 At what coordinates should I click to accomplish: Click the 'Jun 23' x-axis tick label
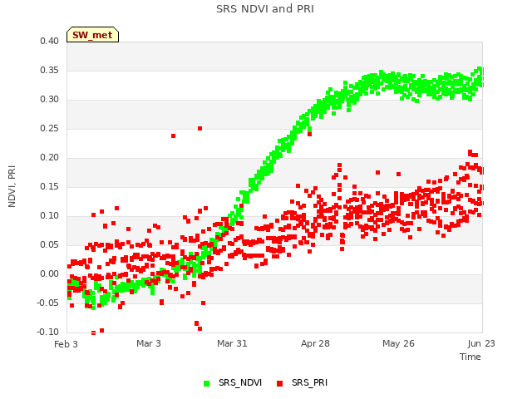(481, 343)
